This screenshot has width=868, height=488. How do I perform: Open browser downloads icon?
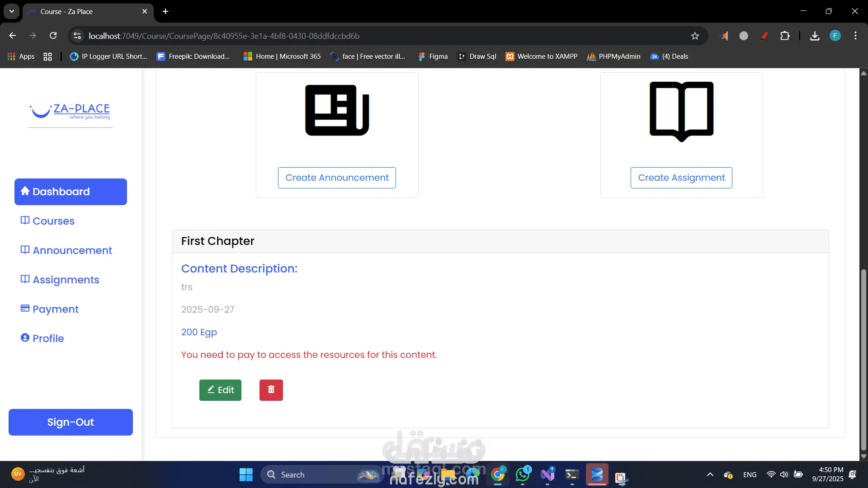pyautogui.click(x=815, y=36)
